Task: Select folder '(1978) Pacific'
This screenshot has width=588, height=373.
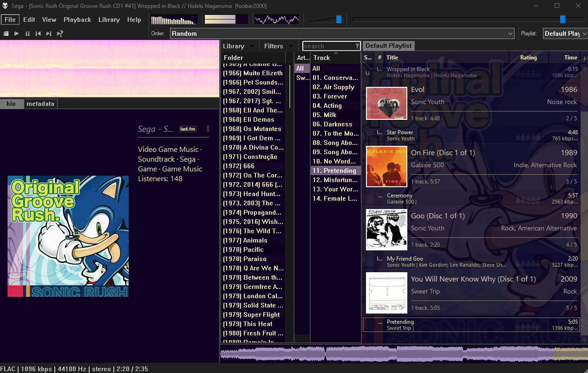Action: tap(253, 249)
